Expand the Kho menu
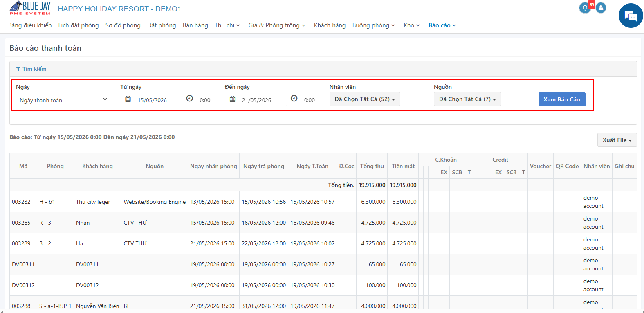 (x=412, y=25)
